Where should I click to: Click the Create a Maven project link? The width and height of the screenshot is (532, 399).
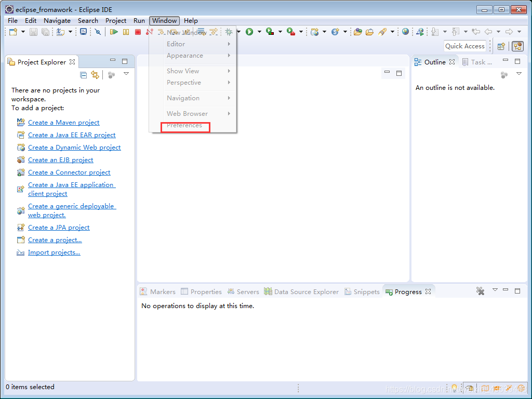click(x=64, y=123)
